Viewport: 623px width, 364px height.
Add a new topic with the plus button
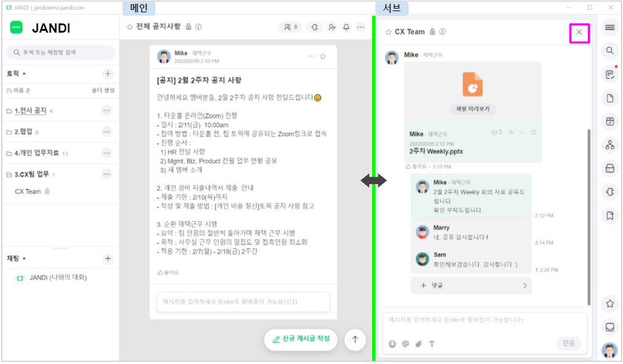[108, 74]
